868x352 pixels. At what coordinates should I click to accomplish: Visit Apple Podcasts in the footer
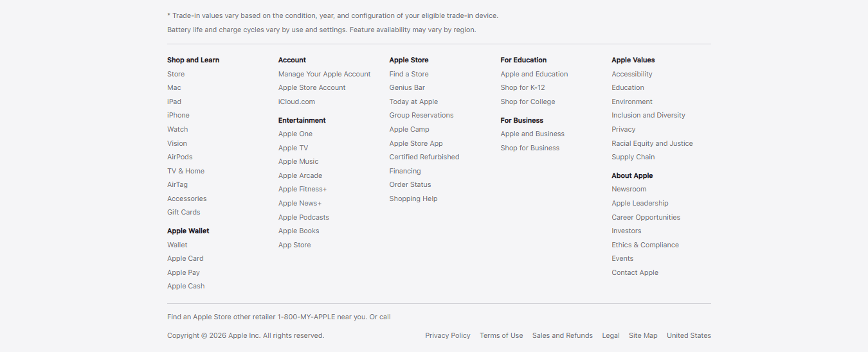pos(303,217)
